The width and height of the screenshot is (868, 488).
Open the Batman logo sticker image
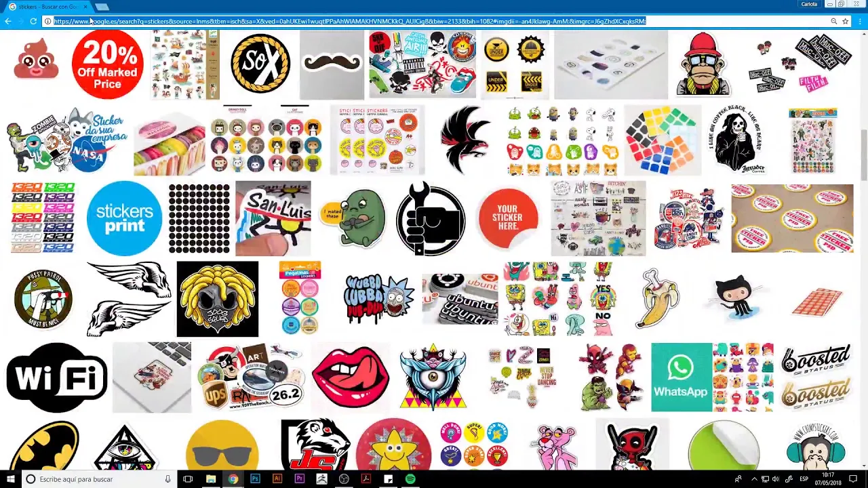[45, 445]
